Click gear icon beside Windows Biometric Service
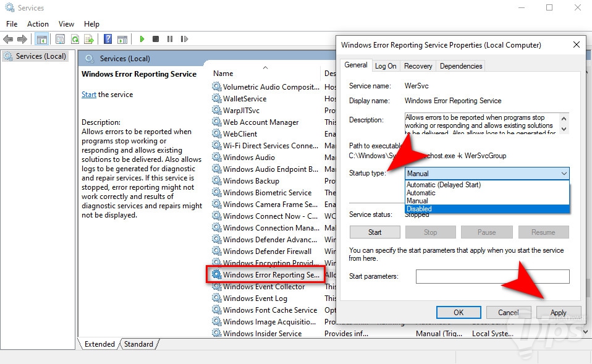Image resolution: width=592 pixels, height=364 pixels. click(216, 192)
